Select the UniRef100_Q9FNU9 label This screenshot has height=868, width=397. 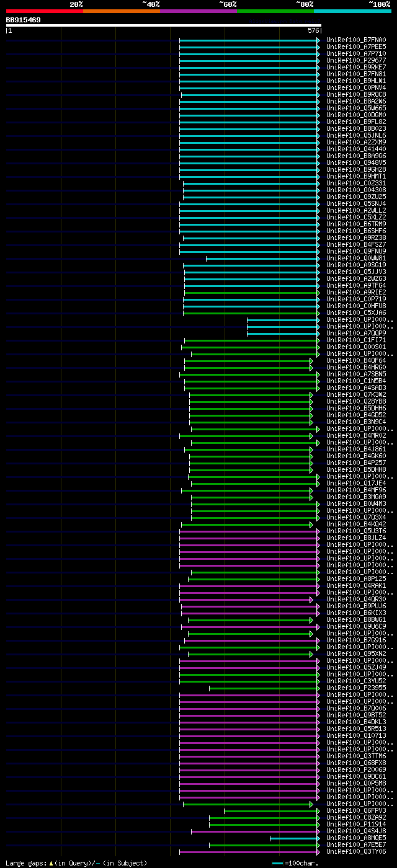click(356, 252)
